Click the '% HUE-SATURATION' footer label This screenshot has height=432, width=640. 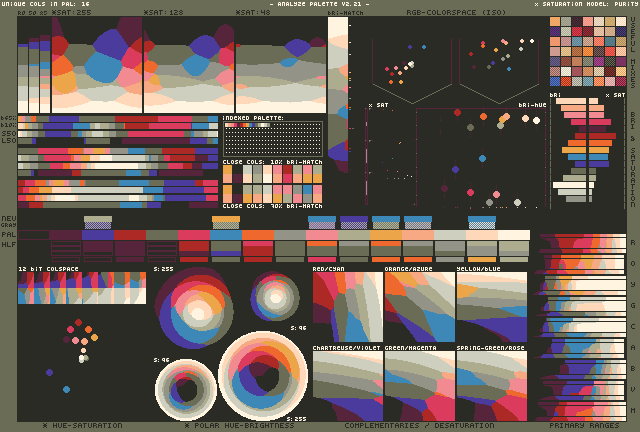point(82,425)
